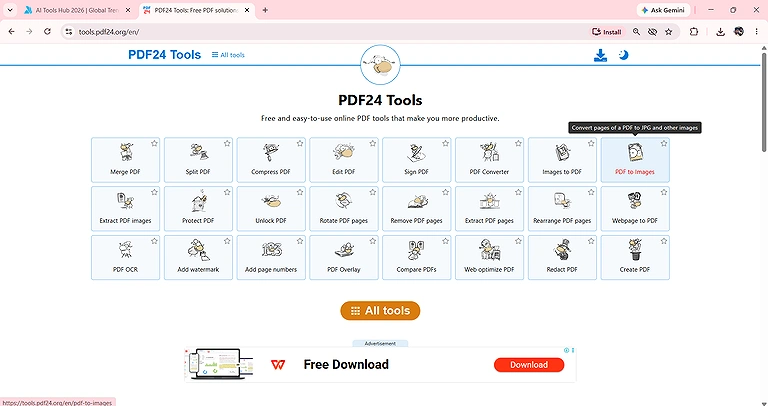Favorite PDF OCR with its star
Image resolution: width=768 pixels, height=406 pixels.
(154, 241)
